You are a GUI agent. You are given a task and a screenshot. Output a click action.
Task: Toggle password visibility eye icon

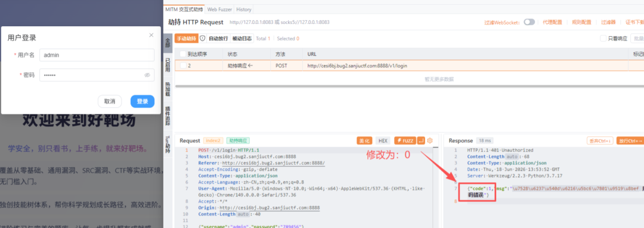coord(147,75)
